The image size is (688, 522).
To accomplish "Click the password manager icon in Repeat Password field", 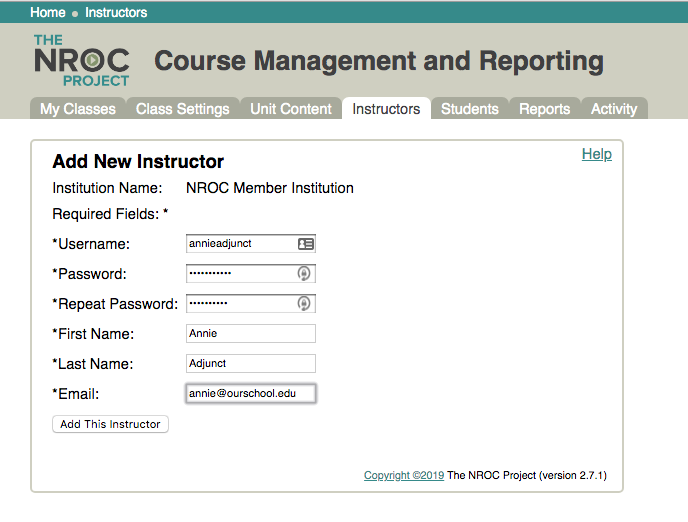I will (x=304, y=304).
